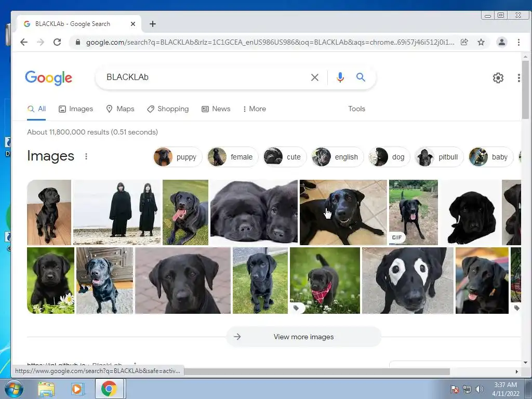Screen dimensions: 532x399
Task: Close the BLACKLAb Google Search tab
Action: [133, 24]
